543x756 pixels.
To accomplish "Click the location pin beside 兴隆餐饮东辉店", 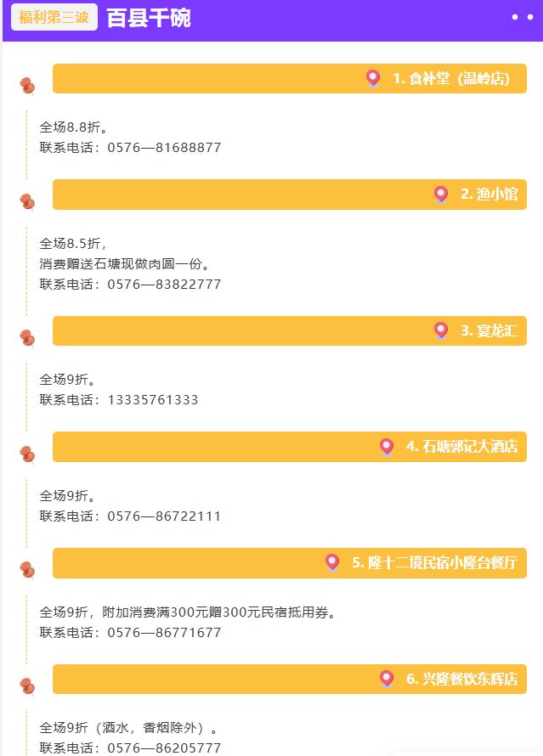I will [x=387, y=679].
